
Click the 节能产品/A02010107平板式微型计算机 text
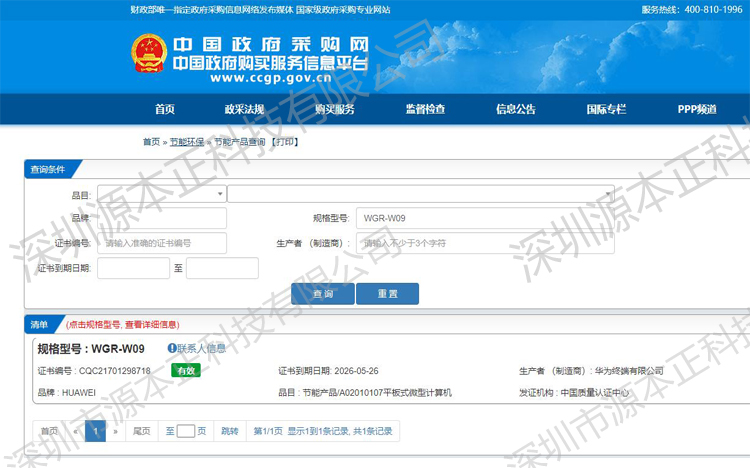click(377, 392)
